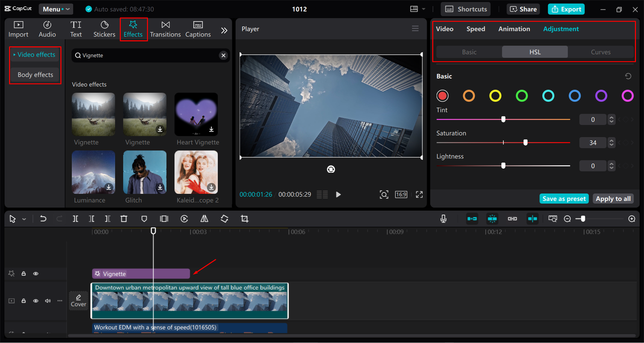Viewport: 644px width, 343px height.
Task: Click the reverse clip icon
Action: 184,219
